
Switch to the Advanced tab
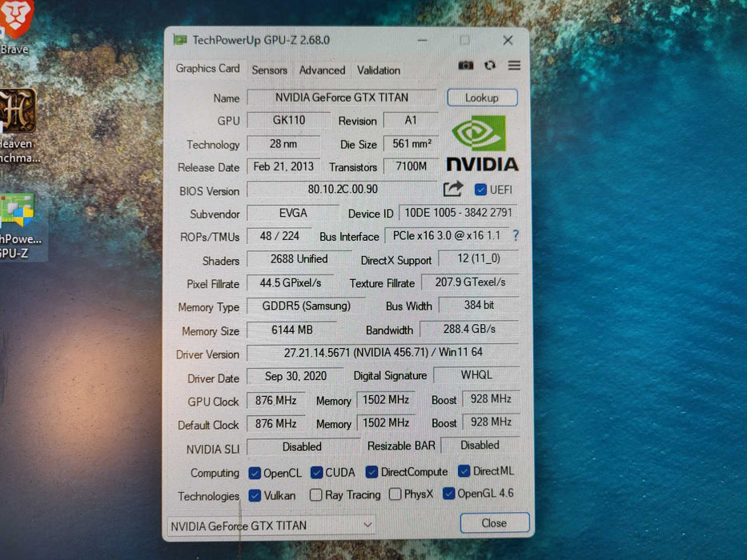(x=322, y=70)
